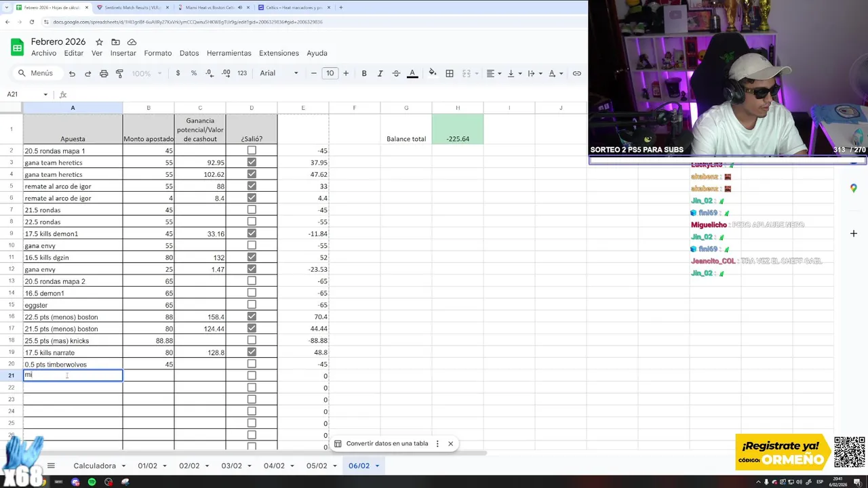Click the Spotify taskbar icon
Image resolution: width=868 pixels, height=488 pixels.
click(x=92, y=482)
